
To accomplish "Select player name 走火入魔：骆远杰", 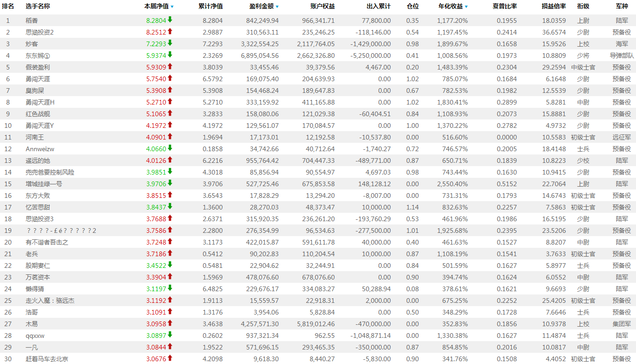I will tap(50, 301).
